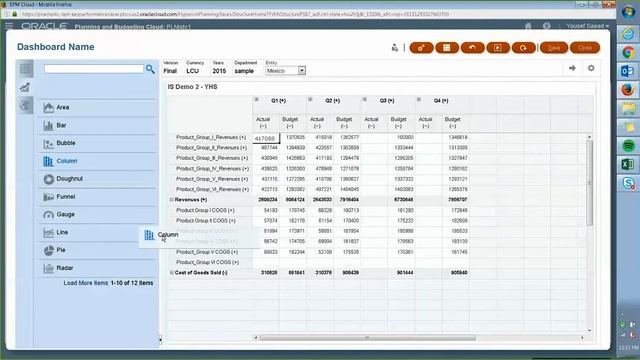
Task: Collapse the Q3 column group
Action: (364, 100)
